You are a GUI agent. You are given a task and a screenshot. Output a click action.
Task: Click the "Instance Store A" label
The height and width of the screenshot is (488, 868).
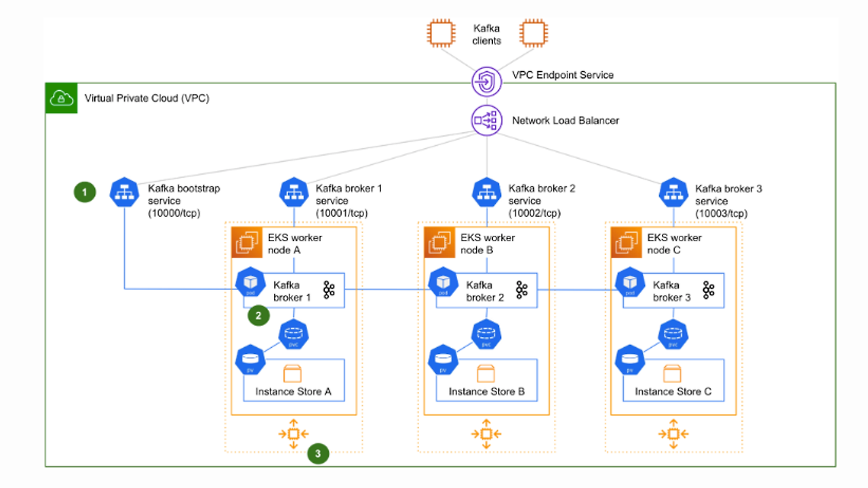coord(293,392)
